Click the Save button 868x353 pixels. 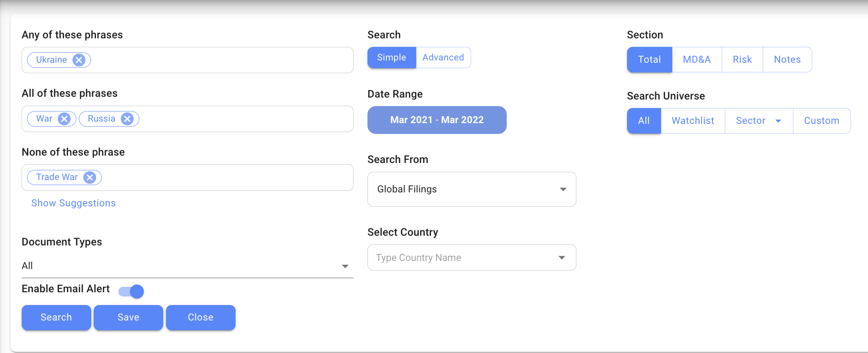coord(128,317)
